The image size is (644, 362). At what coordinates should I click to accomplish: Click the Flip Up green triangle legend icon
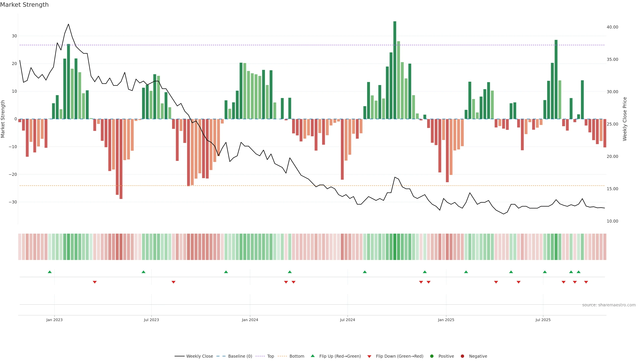coord(312,356)
